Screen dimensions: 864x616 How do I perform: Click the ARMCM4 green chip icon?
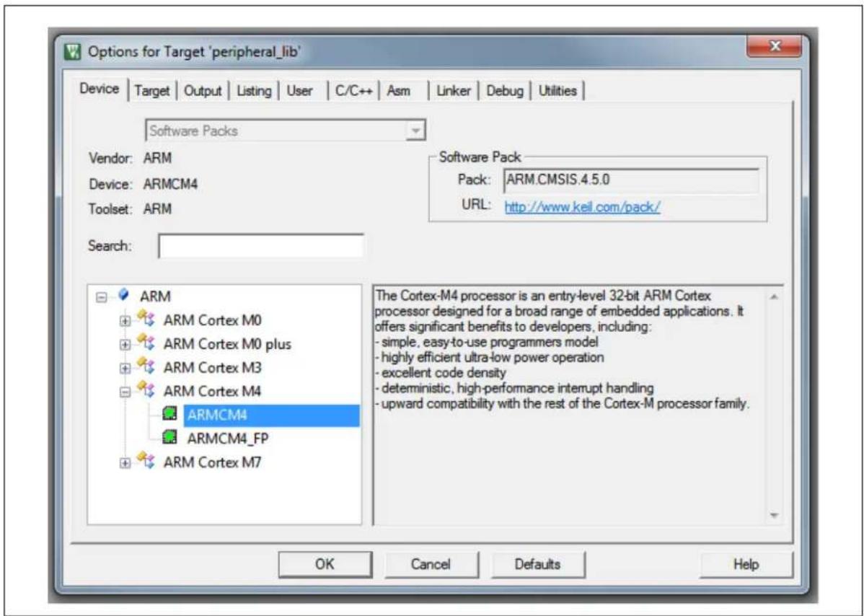pos(169,414)
